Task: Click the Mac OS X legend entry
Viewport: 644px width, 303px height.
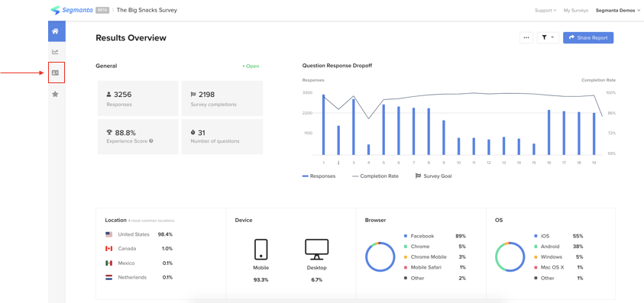Action: [x=558, y=268]
